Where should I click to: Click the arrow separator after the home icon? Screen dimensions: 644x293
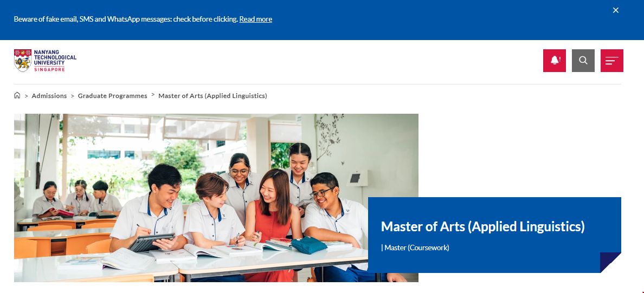click(x=26, y=96)
